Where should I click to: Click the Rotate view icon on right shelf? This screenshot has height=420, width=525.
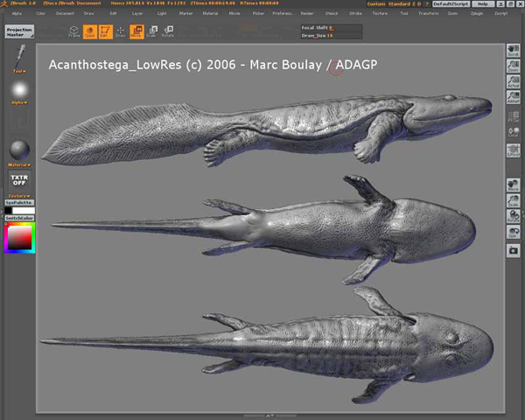point(513,216)
